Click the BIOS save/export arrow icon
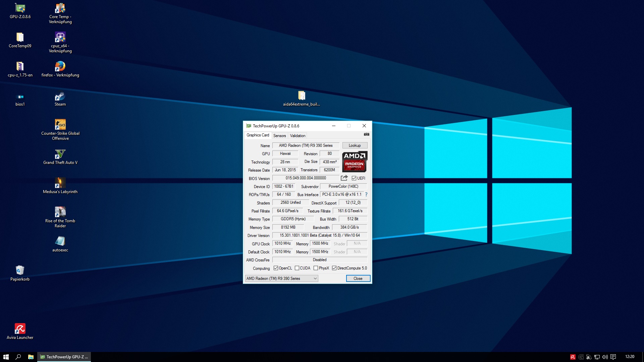 click(344, 178)
